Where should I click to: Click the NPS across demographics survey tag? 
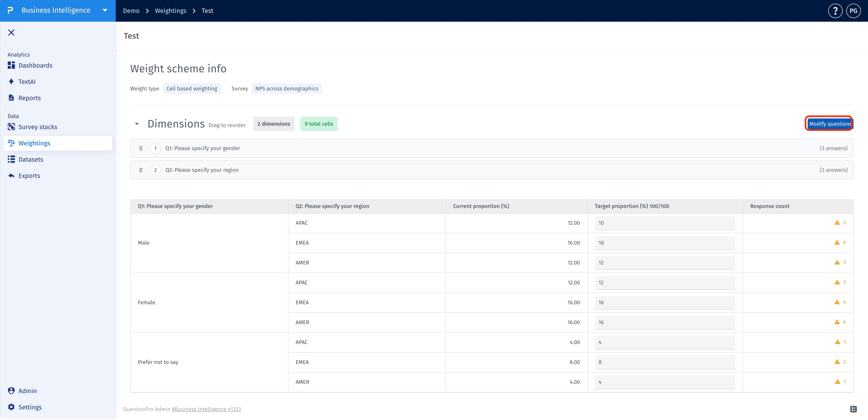point(286,89)
